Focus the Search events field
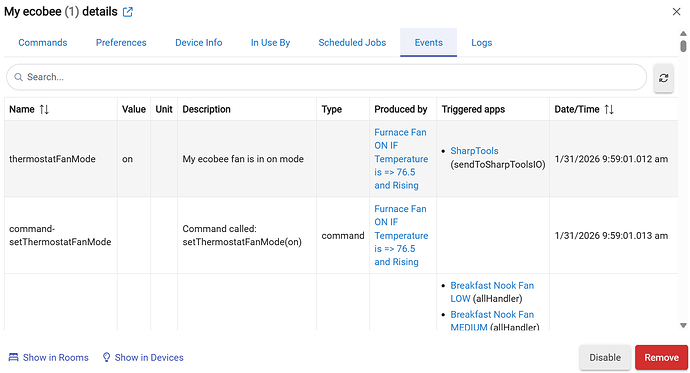The width and height of the screenshot is (690, 373). pyautogui.click(x=327, y=77)
